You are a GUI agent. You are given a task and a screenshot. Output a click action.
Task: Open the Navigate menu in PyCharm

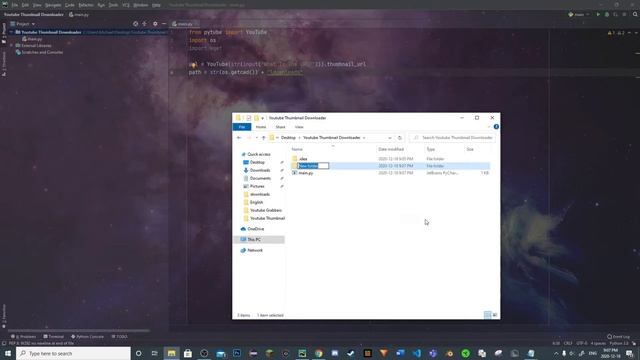coord(53,5)
